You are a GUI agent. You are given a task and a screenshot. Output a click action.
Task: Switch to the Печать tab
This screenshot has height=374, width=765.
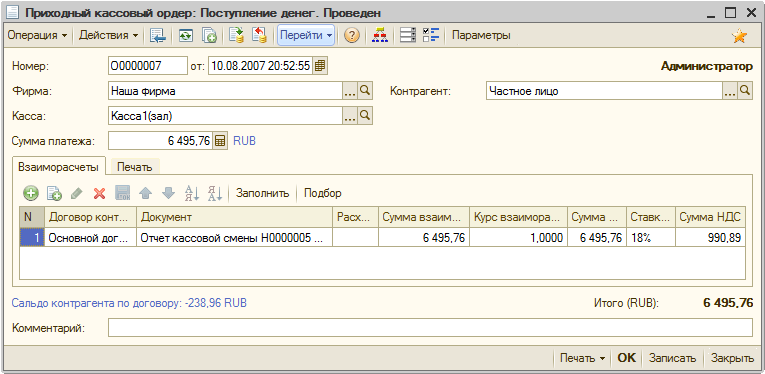[x=135, y=167]
